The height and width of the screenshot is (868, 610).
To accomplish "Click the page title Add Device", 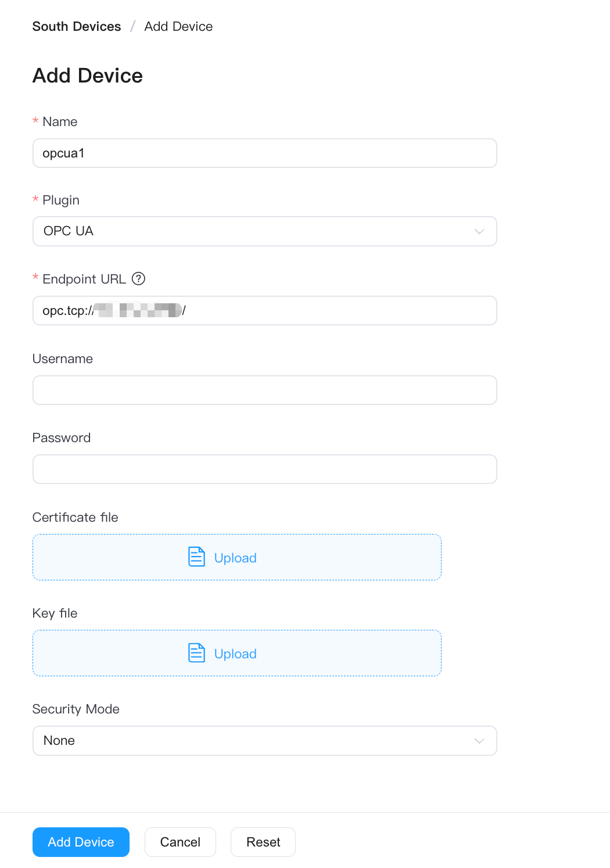I will (87, 76).
